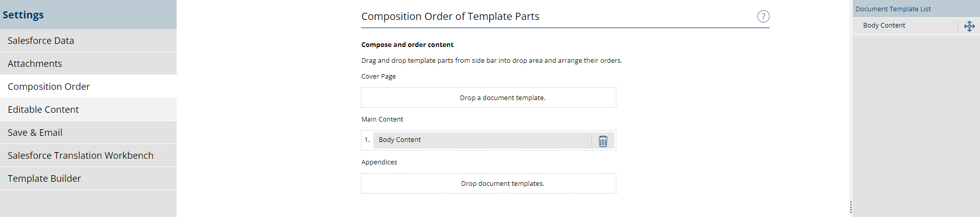Image resolution: width=980 pixels, height=217 pixels.
Task: Click the move handle icon beside Body Content
Action: pos(969,27)
